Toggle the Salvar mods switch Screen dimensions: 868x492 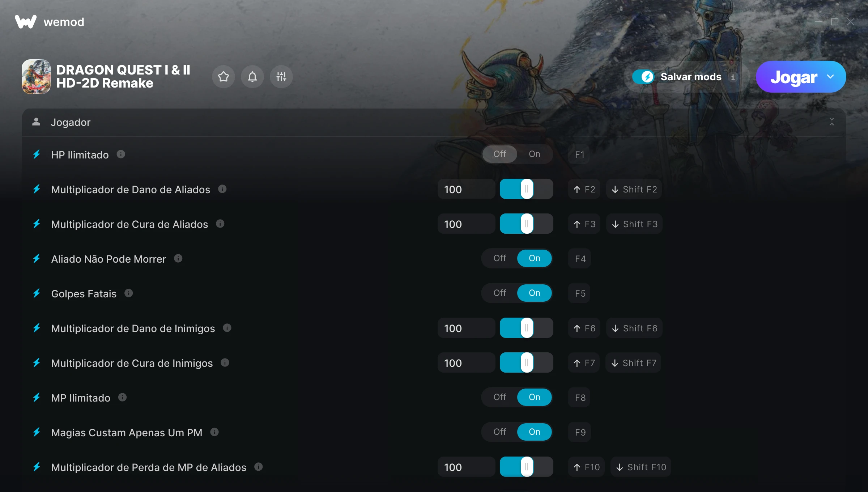coord(643,77)
